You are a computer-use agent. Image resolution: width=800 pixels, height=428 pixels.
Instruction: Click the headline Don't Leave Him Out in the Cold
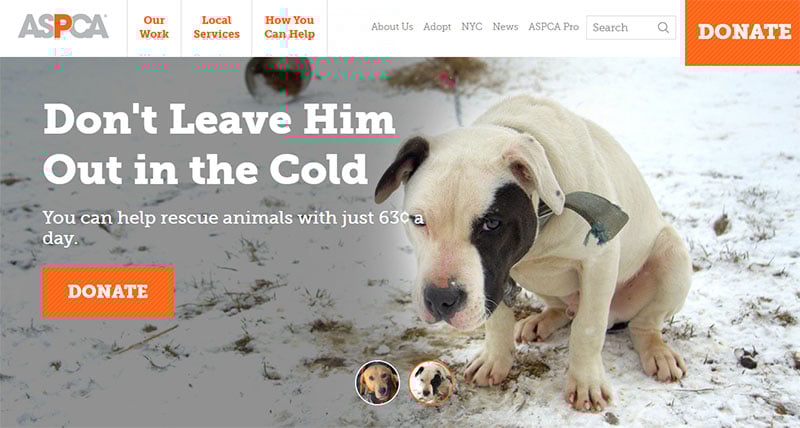(x=219, y=144)
